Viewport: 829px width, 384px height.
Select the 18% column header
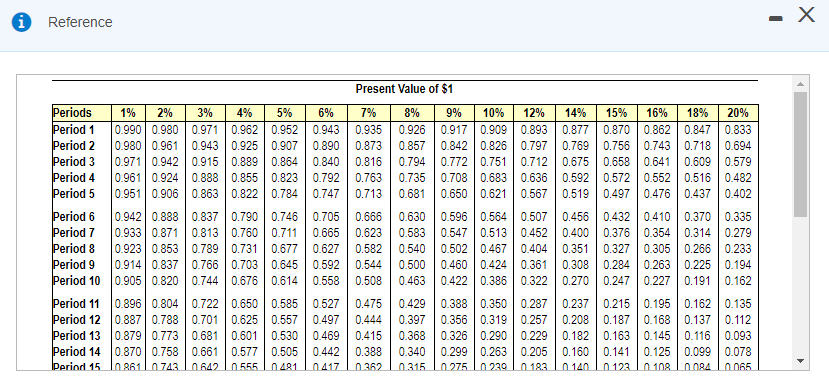pos(697,113)
